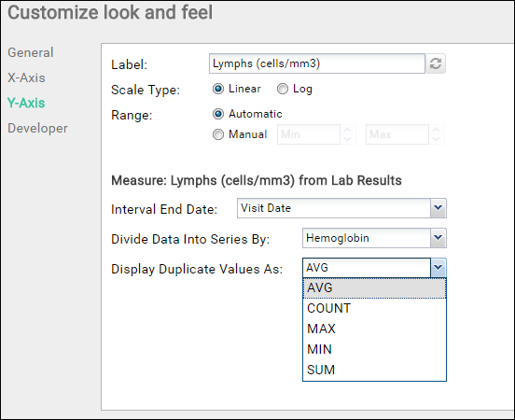Collapse the Display Duplicate Values As dropdown arrow
The image size is (515, 420).
tap(438, 268)
